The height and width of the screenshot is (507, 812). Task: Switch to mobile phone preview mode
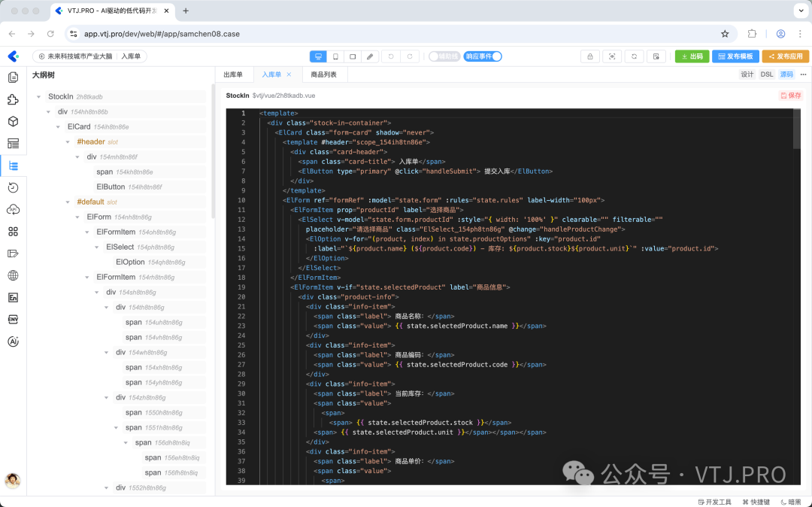point(335,56)
